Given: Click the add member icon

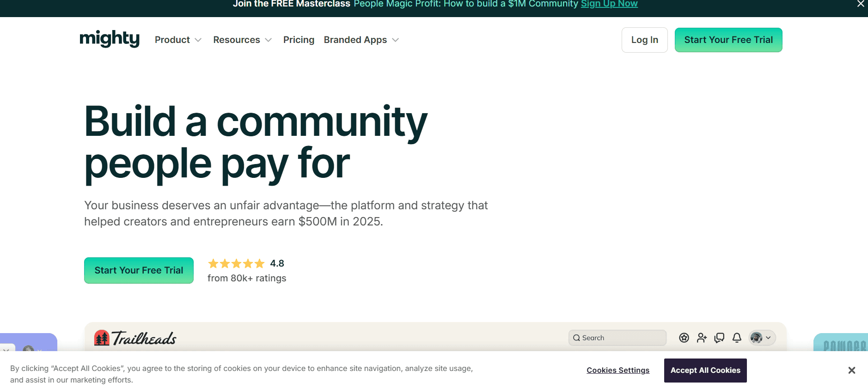Looking at the screenshot, I should (x=702, y=338).
